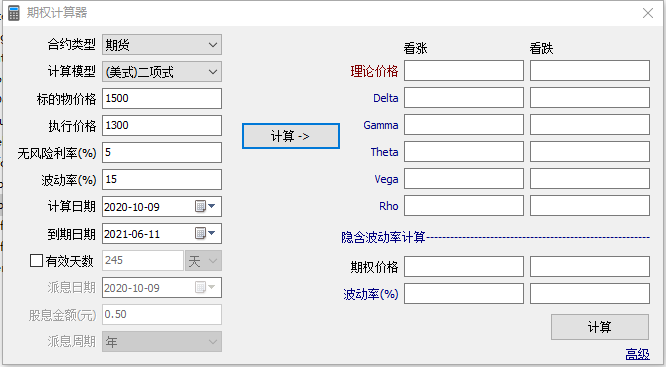666x367 pixels.
Task: Open the 合约类型 dropdown
Action: 162,45
